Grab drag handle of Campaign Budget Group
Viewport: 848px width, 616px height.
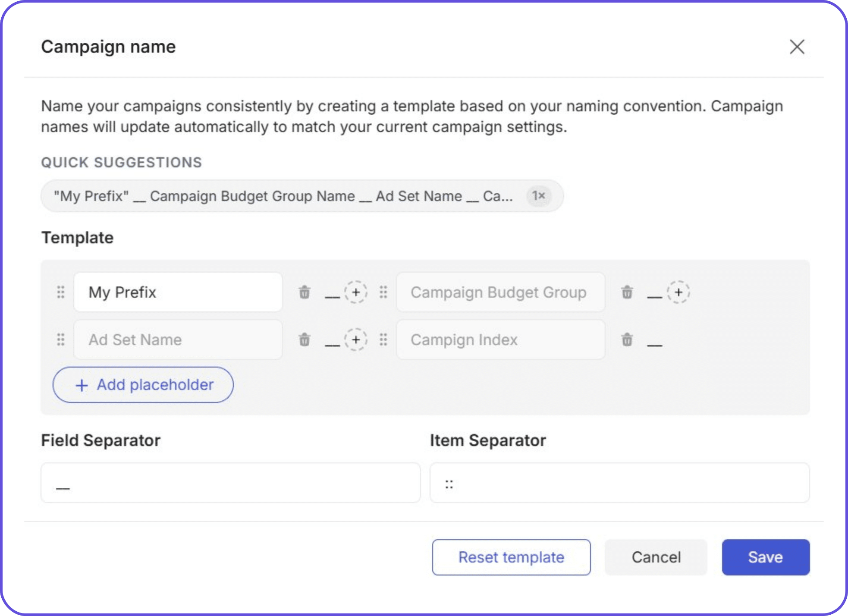pyautogui.click(x=383, y=292)
